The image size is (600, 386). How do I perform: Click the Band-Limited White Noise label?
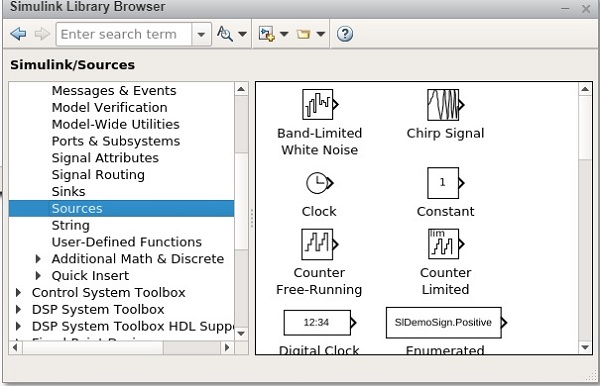click(x=320, y=142)
